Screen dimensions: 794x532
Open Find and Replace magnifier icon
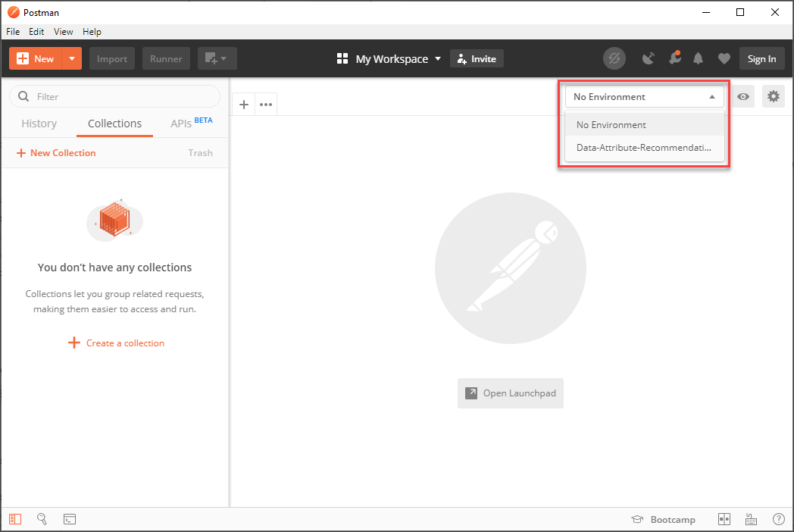point(42,519)
